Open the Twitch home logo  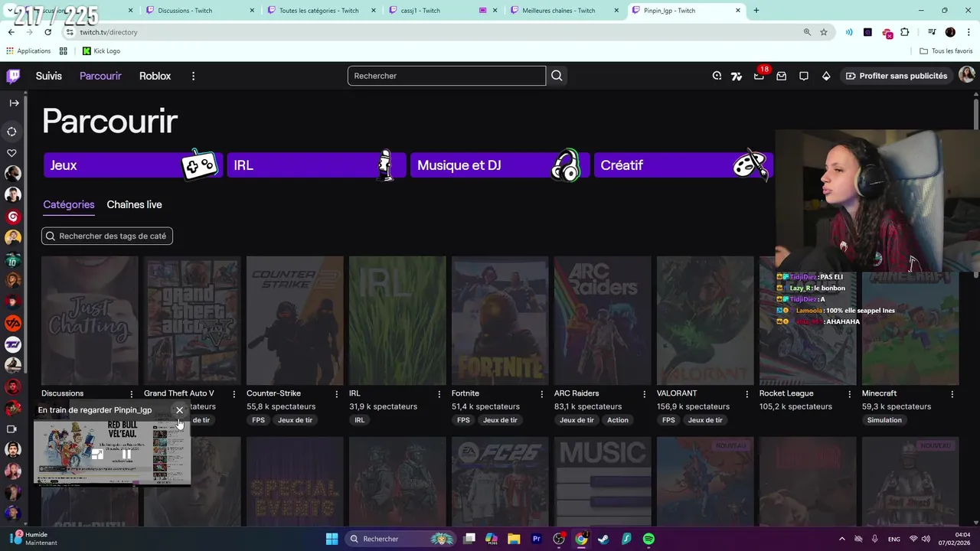pyautogui.click(x=13, y=76)
